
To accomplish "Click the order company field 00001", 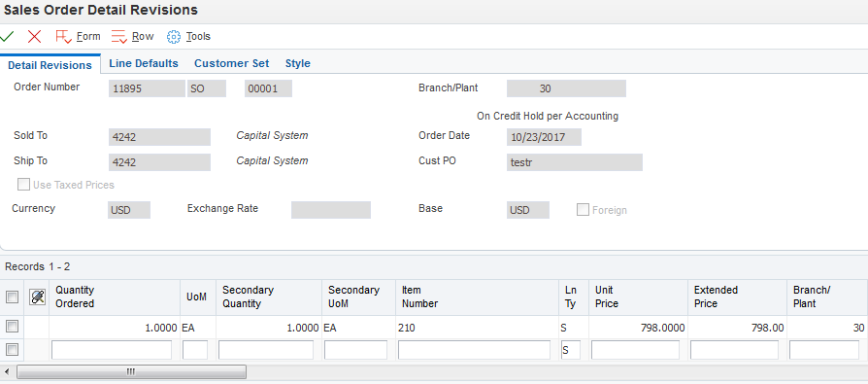I will [268, 88].
